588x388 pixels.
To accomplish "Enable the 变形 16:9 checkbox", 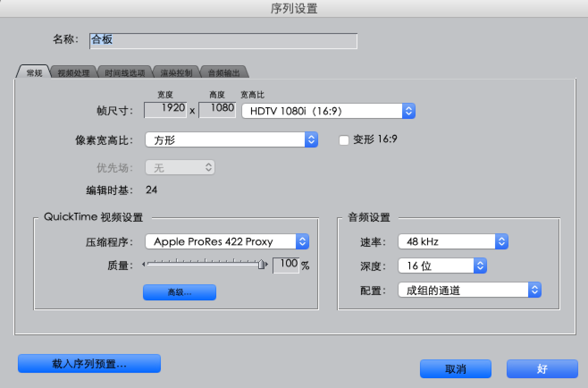I will 344,140.
